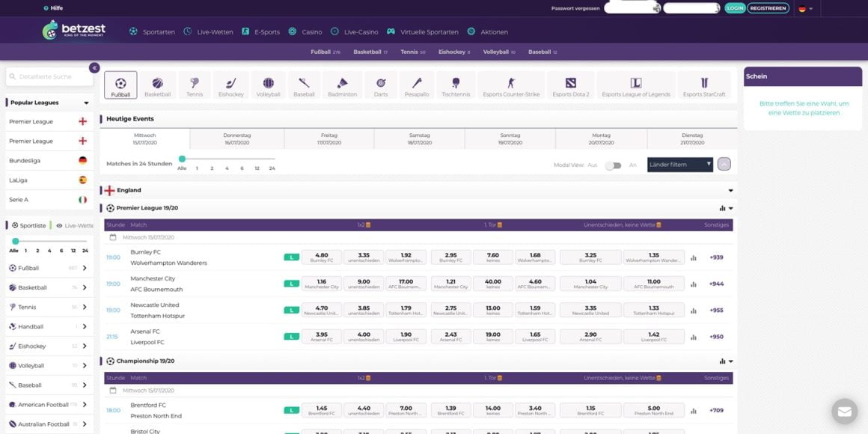Open the Virtuelle Sportarten menu
Image resolution: width=868 pixels, height=434 pixels.
click(422, 31)
